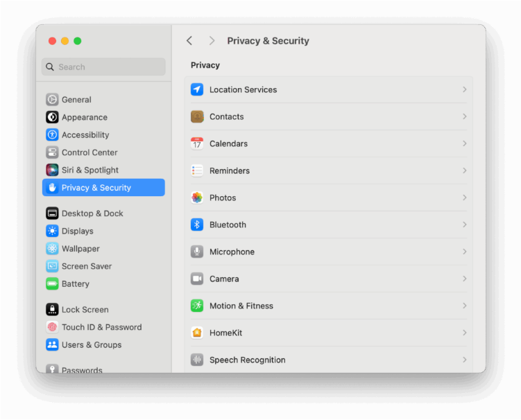
Task: Expand Bluetooth row chevron
Action: click(x=465, y=225)
